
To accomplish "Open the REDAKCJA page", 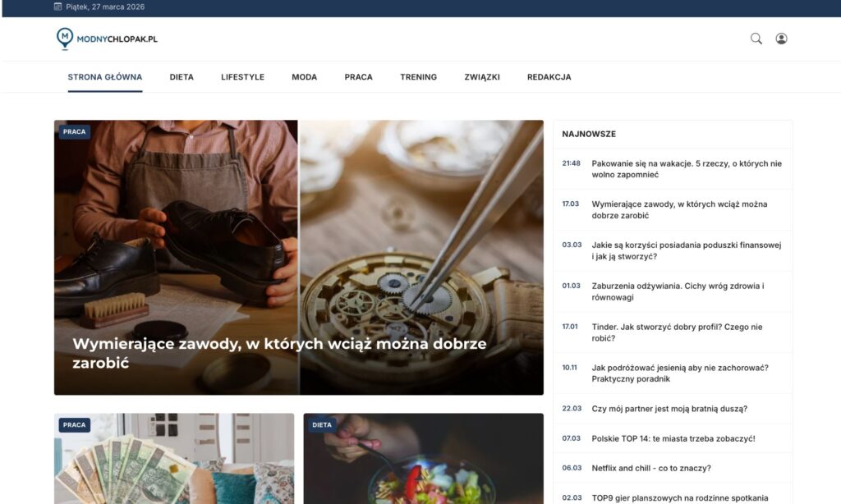I will pyautogui.click(x=549, y=77).
